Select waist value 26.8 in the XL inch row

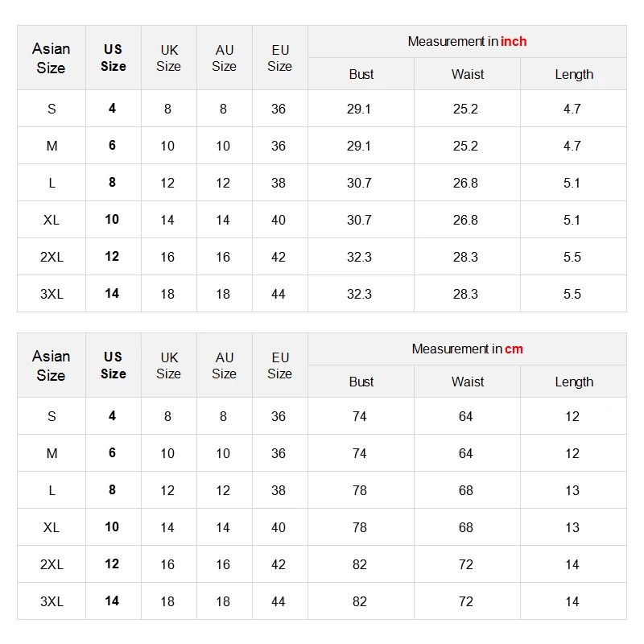pyautogui.click(x=465, y=220)
